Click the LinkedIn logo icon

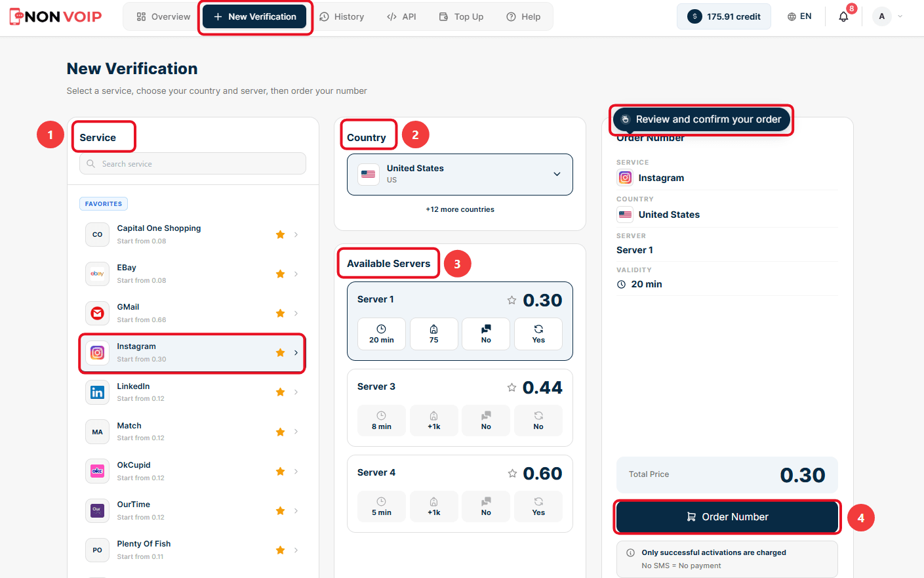click(x=97, y=392)
